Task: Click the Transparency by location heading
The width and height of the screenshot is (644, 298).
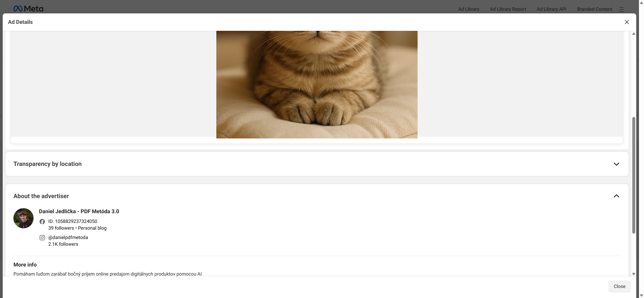Action: point(48,164)
